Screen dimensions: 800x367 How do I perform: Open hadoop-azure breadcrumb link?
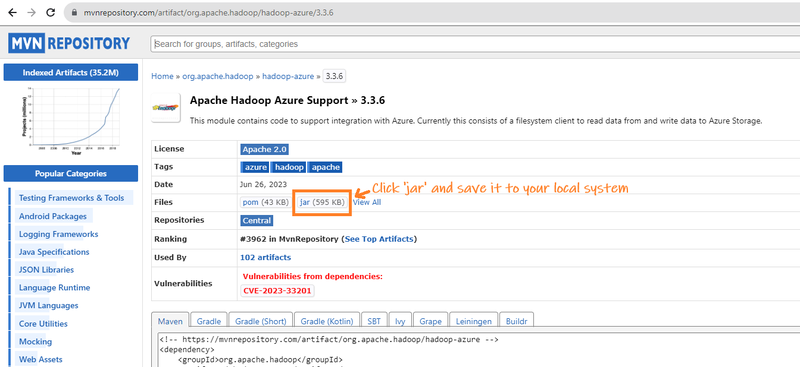[288, 76]
